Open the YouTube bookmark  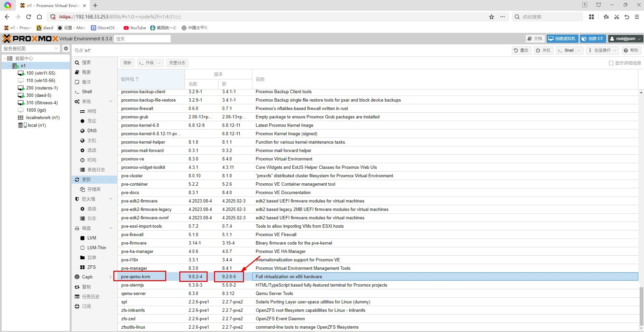(x=135, y=28)
